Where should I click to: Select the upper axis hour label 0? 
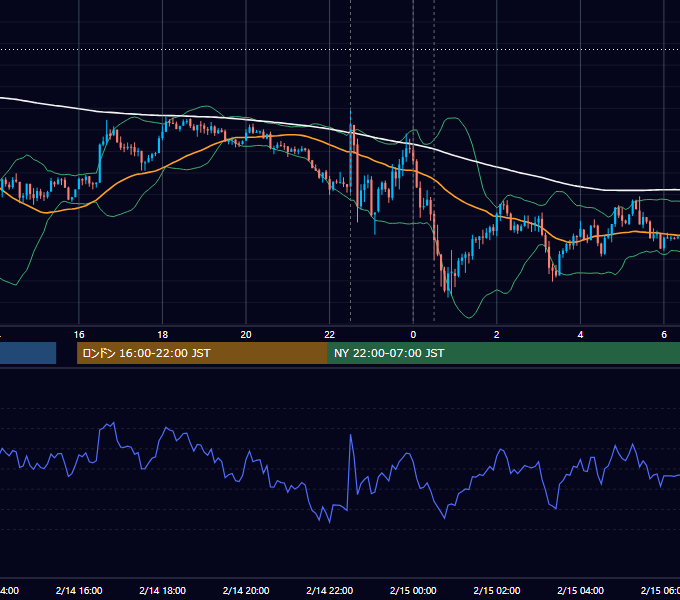point(413,335)
